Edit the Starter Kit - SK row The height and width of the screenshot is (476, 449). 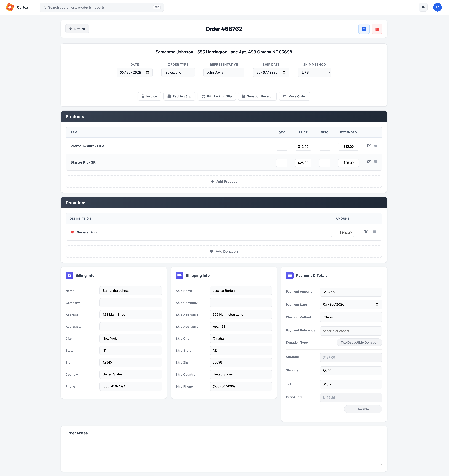369,162
